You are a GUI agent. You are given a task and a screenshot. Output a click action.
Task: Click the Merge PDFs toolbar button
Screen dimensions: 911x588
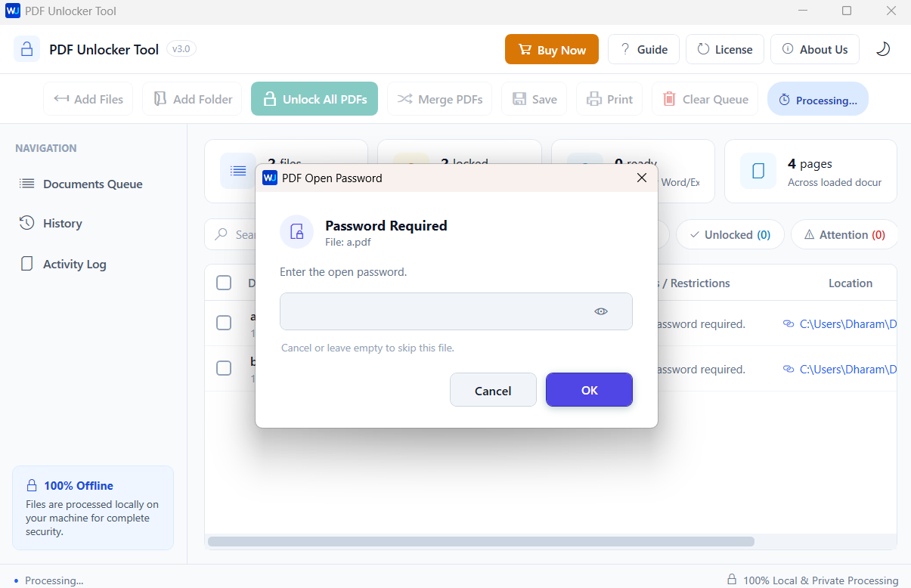coord(439,99)
